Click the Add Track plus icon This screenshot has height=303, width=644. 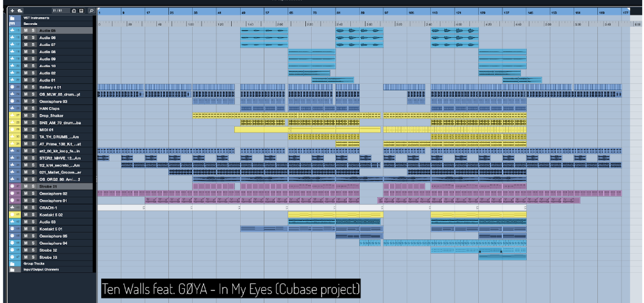[x=12, y=11]
